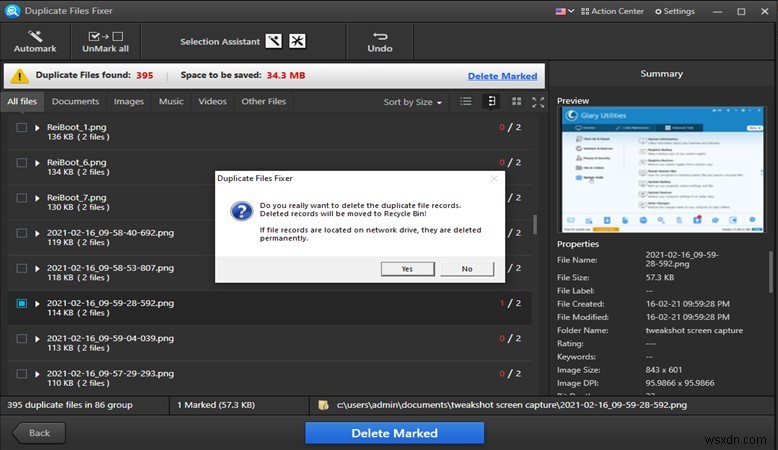Click the Undo arrow button
This screenshot has height=450, width=778.
(x=380, y=42)
